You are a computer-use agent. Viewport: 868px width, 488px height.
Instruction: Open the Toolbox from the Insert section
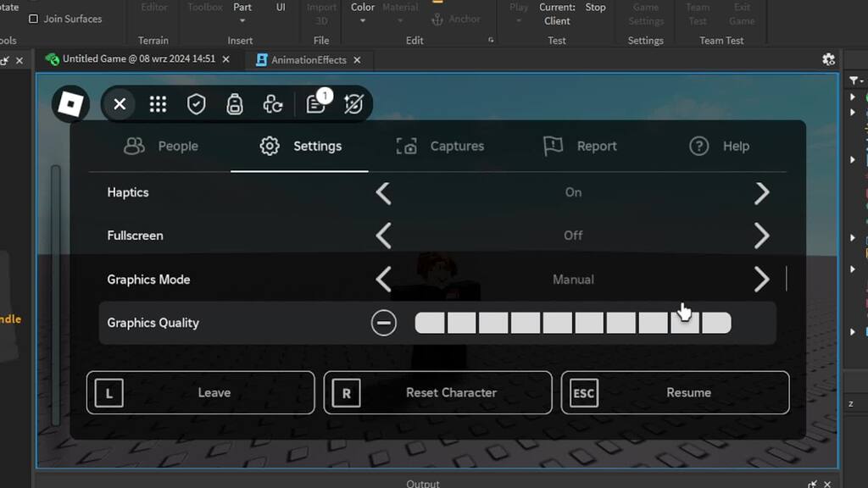pyautogui.click(x=203, y=7)
